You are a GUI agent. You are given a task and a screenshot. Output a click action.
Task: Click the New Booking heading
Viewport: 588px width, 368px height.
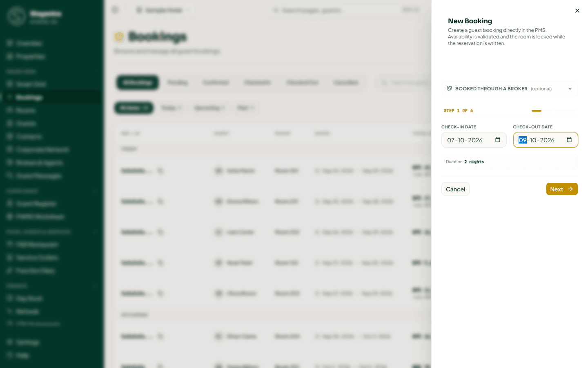[x=470, y=21]
